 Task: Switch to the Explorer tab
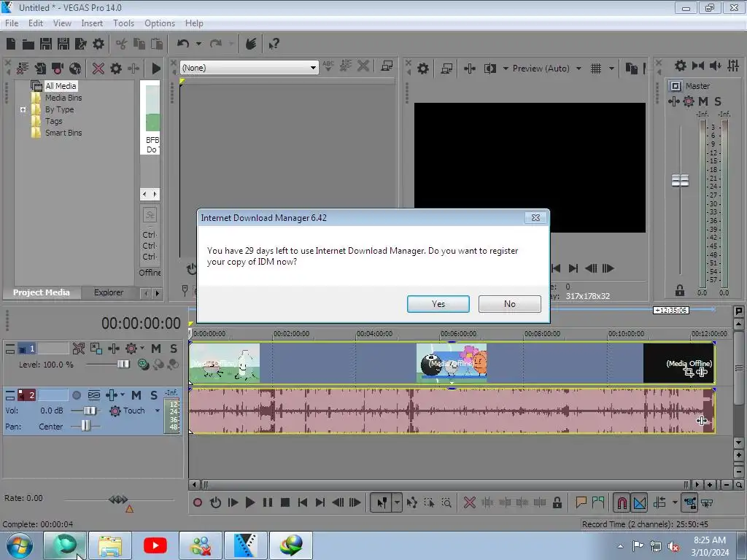[109, 292]
